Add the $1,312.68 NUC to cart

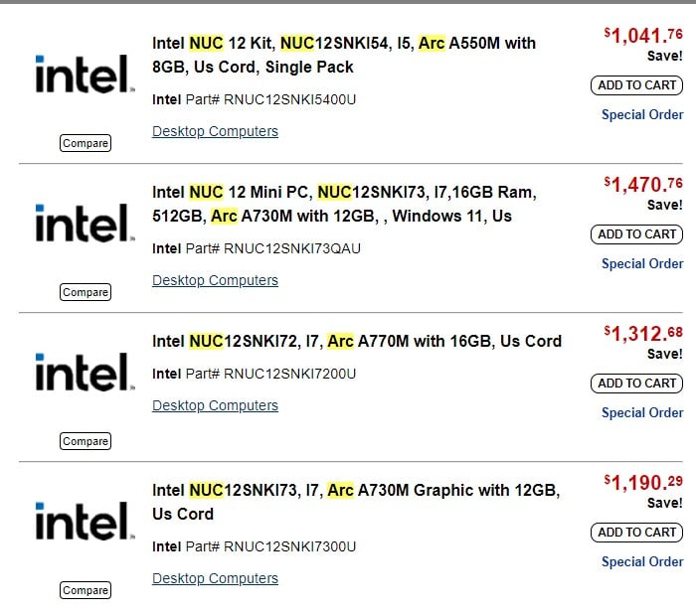click(x=636, y=384)
